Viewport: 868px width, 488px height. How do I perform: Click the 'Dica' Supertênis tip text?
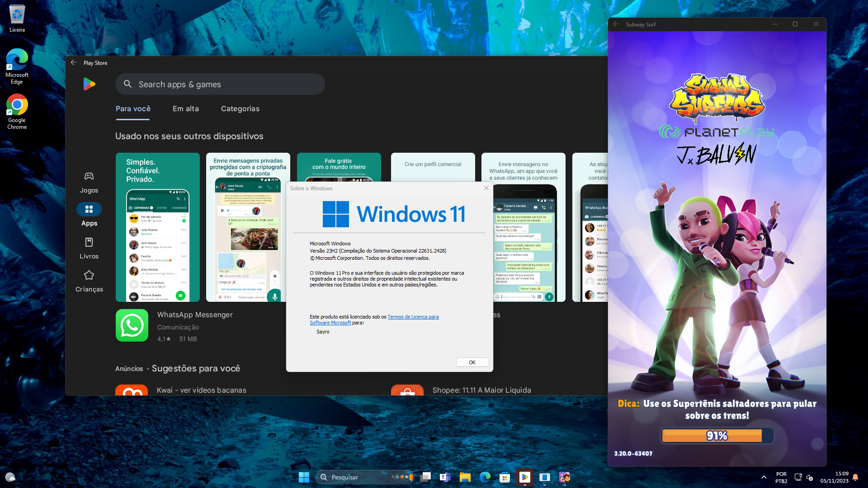pyautogui.click(x=717, y=409)
